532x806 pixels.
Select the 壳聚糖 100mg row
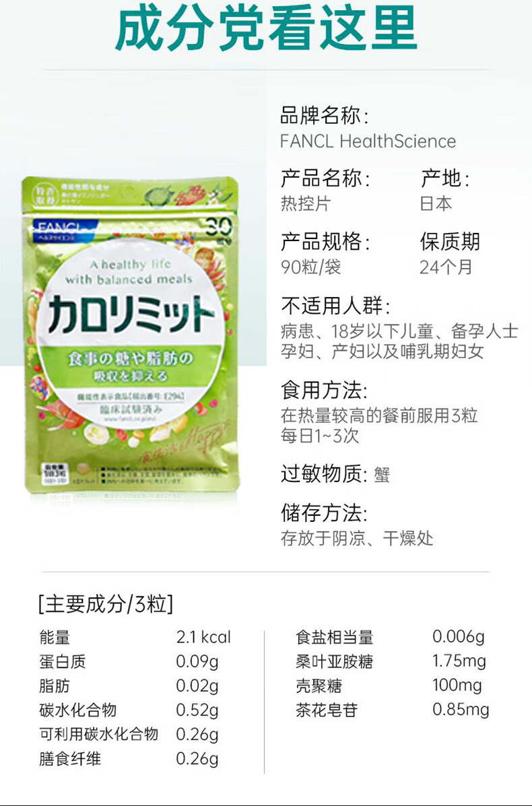coord(389,685)
